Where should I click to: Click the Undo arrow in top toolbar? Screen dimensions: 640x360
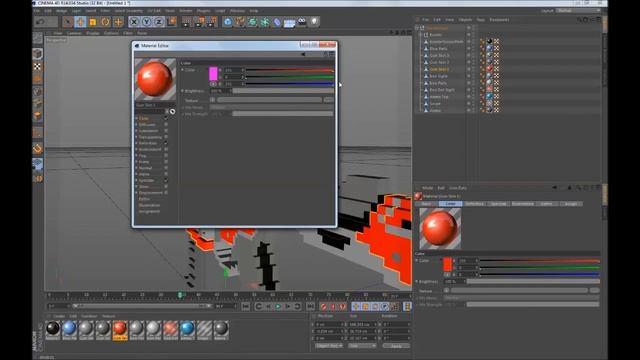click(40, 22)
